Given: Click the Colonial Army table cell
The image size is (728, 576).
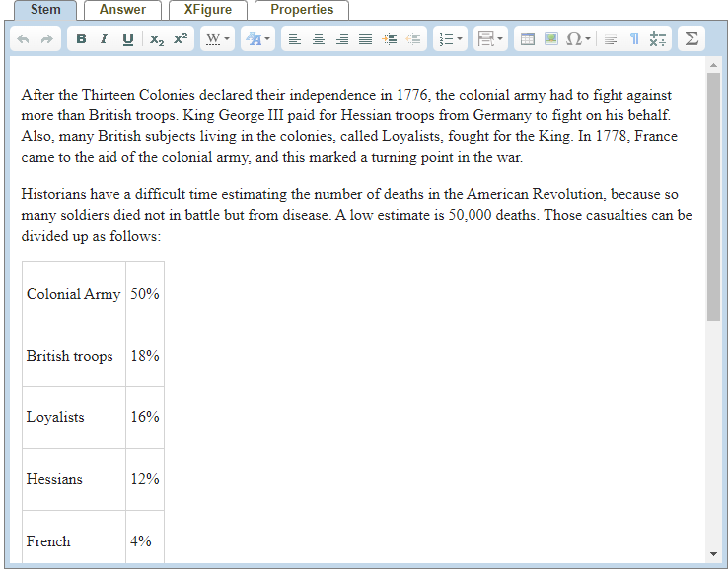Looking at the screenshot, I should [x=74, y=293].
